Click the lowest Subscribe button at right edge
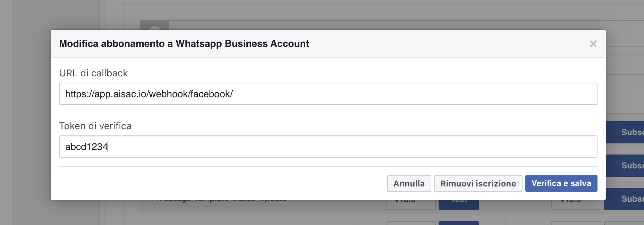The image size is (644, 225). [x=628, y=200]
